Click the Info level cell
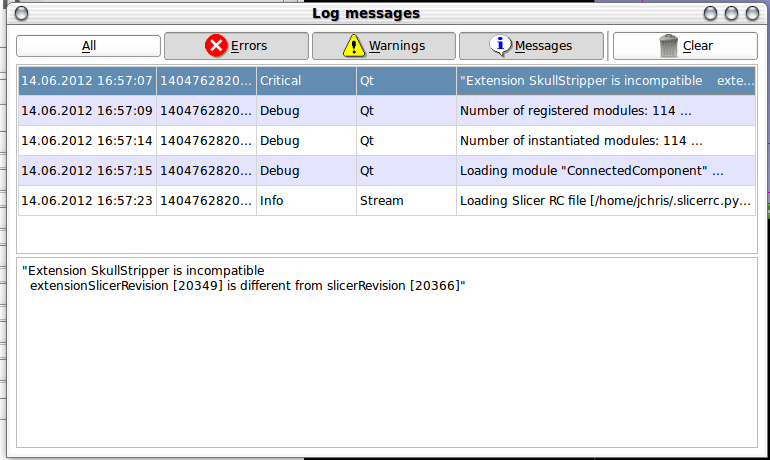The height and width of the screenshot is (460, 770). click(x=305, y=201)
